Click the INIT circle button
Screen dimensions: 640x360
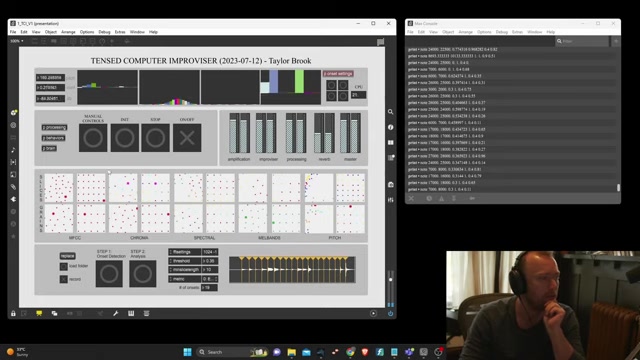pos(124,138)
